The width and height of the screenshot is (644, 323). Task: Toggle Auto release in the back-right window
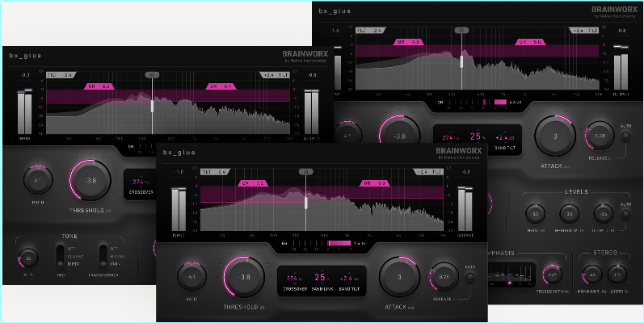click(x=625, y=136)
